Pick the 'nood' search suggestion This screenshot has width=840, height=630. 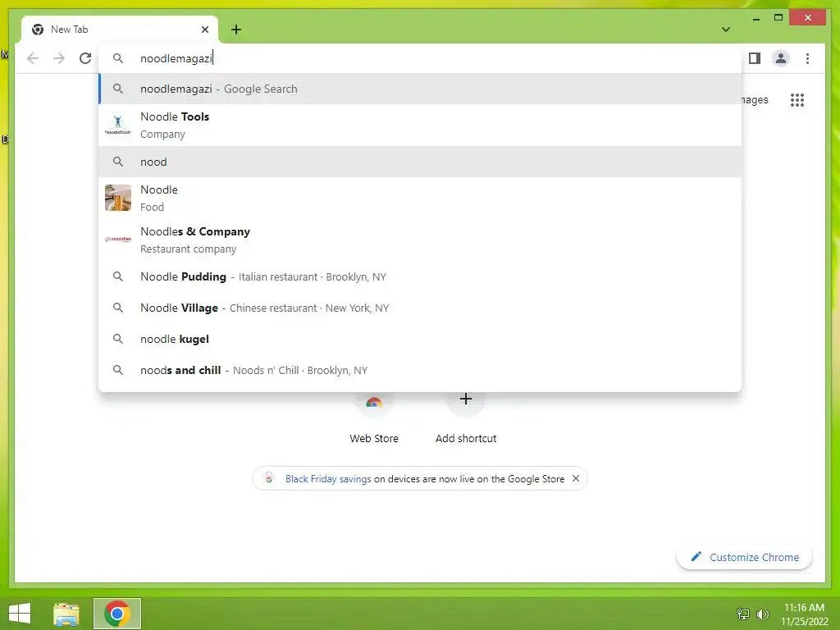click(420, 162)
